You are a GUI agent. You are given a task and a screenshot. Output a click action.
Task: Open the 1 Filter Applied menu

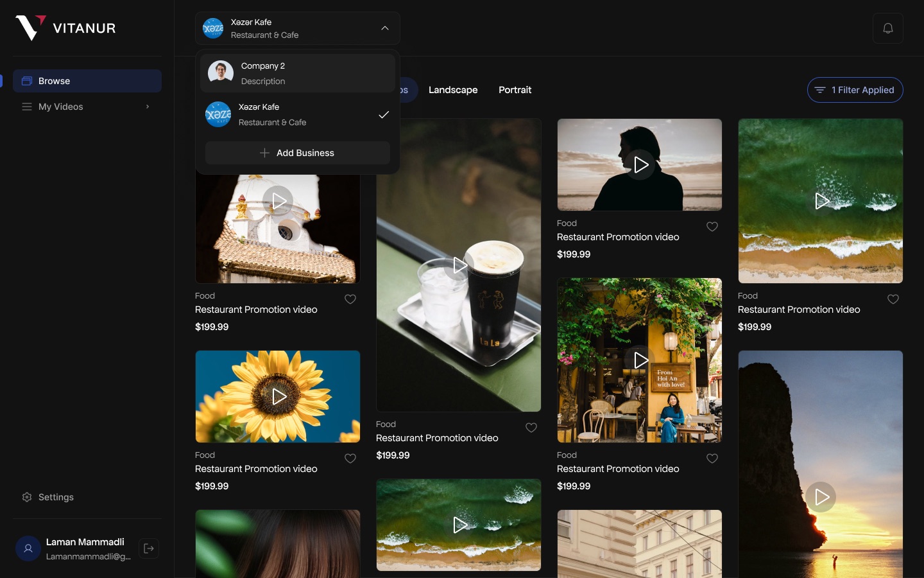point(855,90)
